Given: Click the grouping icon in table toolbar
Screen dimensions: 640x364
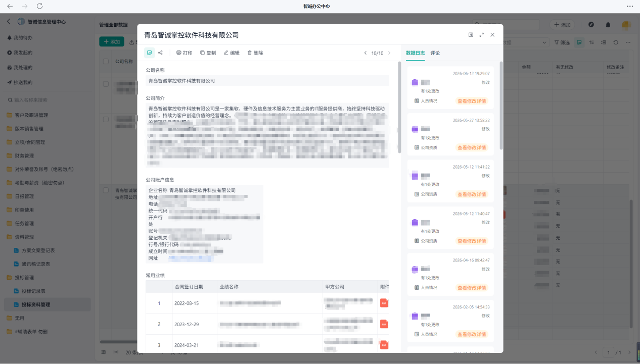Looking at the screenshot, I should 604,42.
